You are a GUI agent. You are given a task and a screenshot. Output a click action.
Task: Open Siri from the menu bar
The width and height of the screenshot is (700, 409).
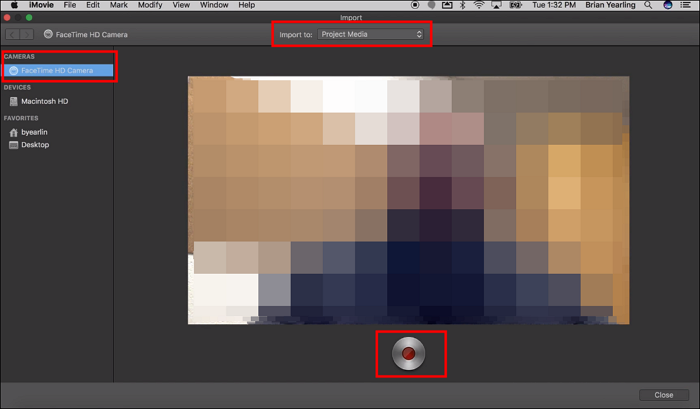(668, 5)
